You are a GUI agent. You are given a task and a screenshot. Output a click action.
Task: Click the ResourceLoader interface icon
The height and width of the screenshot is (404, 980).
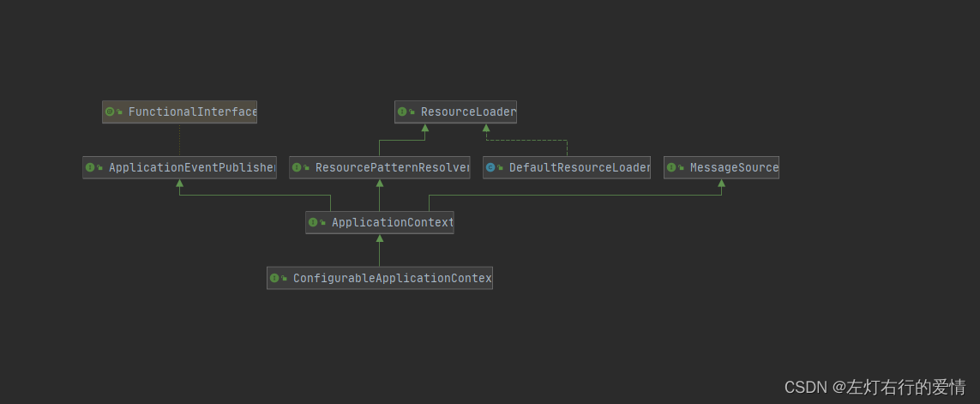402,112
